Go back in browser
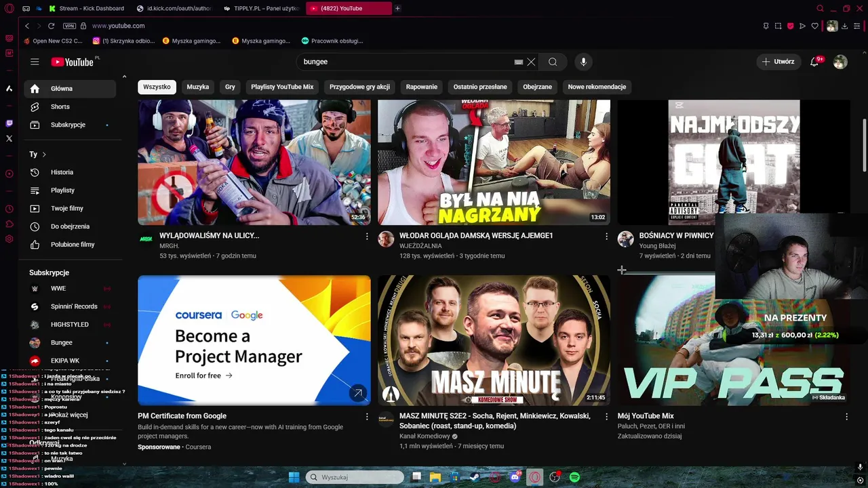This screenshot has width=868, height=488. pos(27,26)
